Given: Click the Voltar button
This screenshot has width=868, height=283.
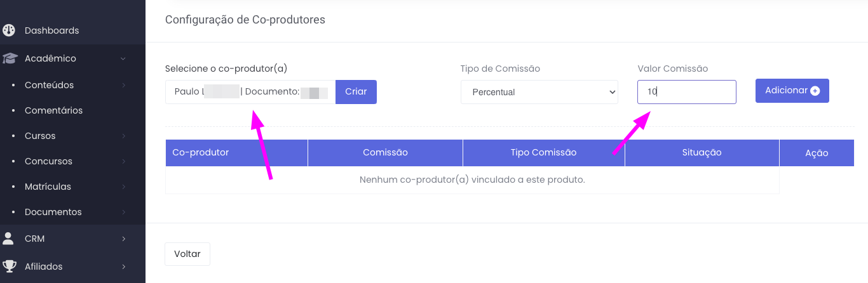Looking at the screenshot, I should pyautogui.click(x=187, y=254).
